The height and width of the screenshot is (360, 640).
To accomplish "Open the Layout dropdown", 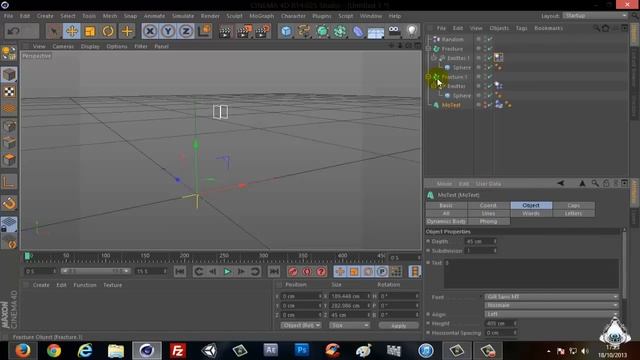I will [595, 16].
